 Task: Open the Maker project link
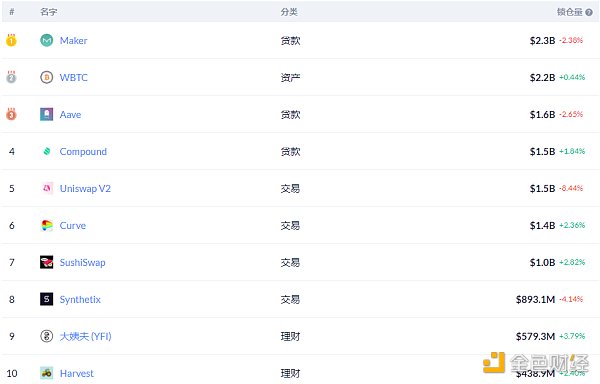click(x=73, y=41)
